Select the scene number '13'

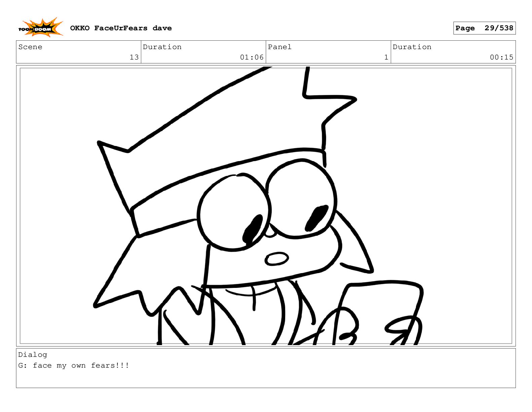(134, 57)
